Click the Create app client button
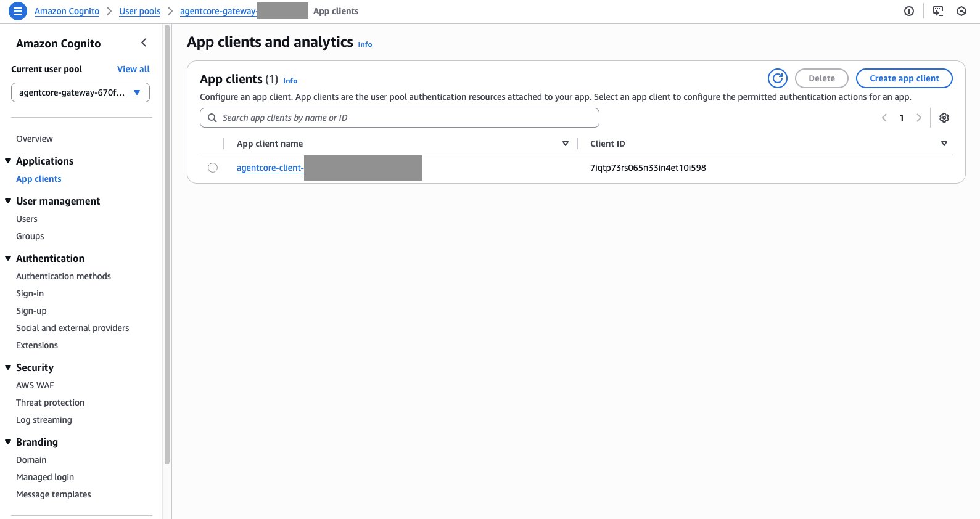 904,78
